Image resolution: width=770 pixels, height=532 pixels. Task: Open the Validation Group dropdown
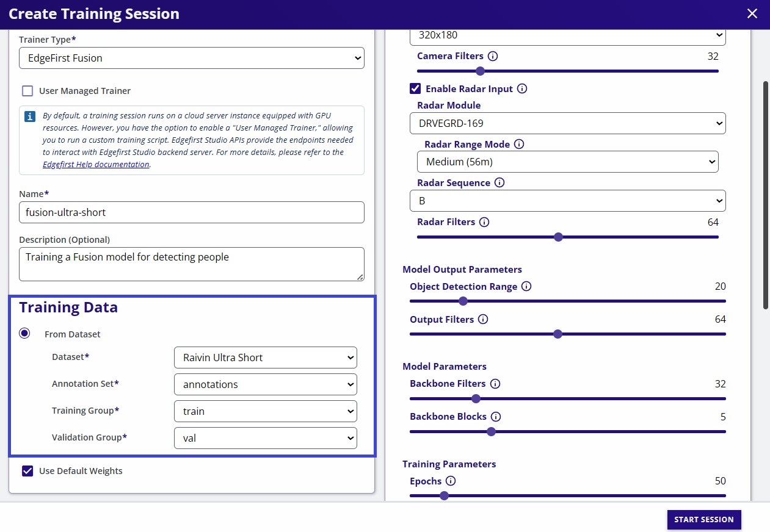click(x=265, y=437)
